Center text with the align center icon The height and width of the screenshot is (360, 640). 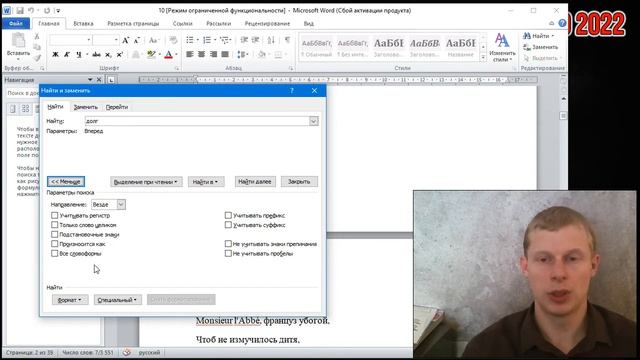pyautogui.click(x=202, y=54)
